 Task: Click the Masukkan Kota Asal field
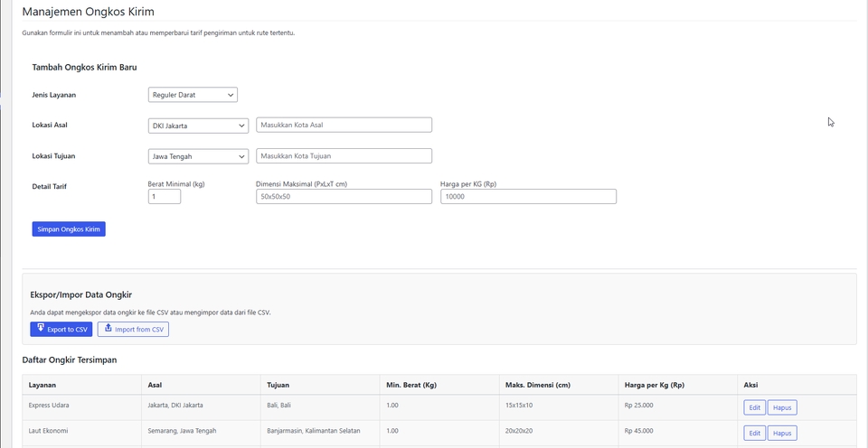[344, 125]
